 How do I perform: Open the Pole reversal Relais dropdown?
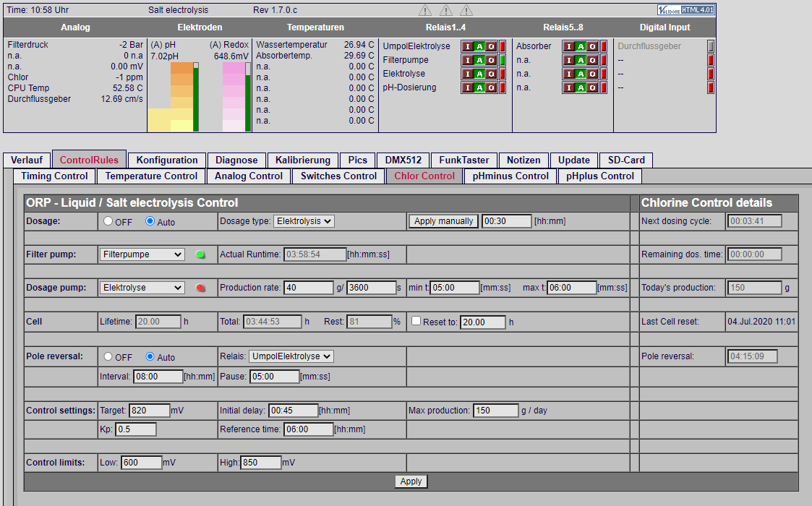coord(291,356)
